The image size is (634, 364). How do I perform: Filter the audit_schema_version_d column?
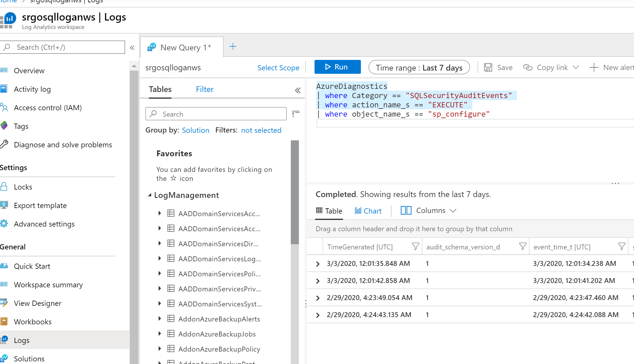point(522,247)
